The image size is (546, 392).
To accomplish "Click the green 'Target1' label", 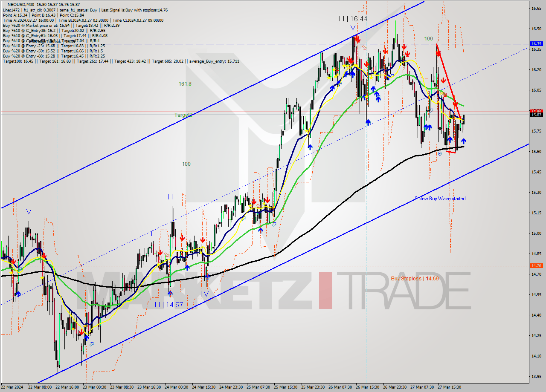I will click(183, 115).
